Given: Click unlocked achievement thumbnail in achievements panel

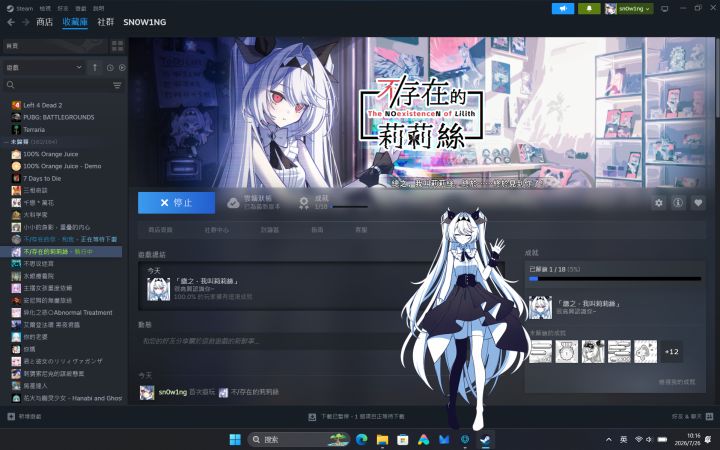Looking at the screenshot, I should (540, 308).
